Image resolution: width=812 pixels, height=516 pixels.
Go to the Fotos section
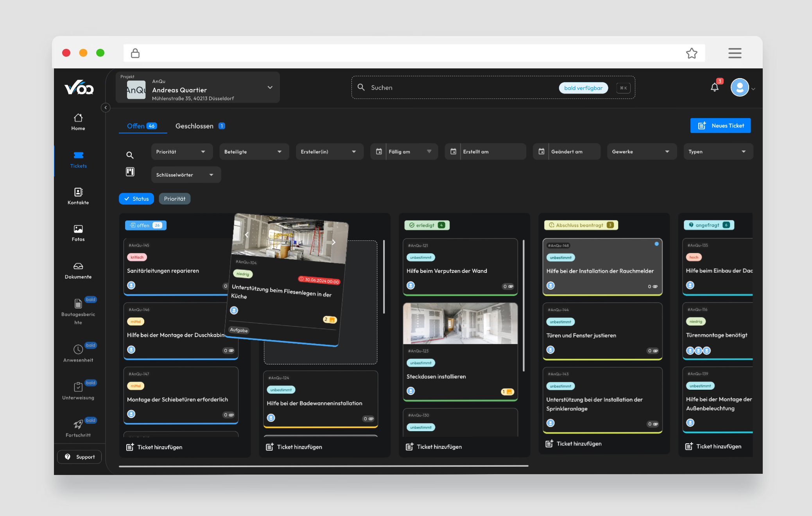(78, 233)
